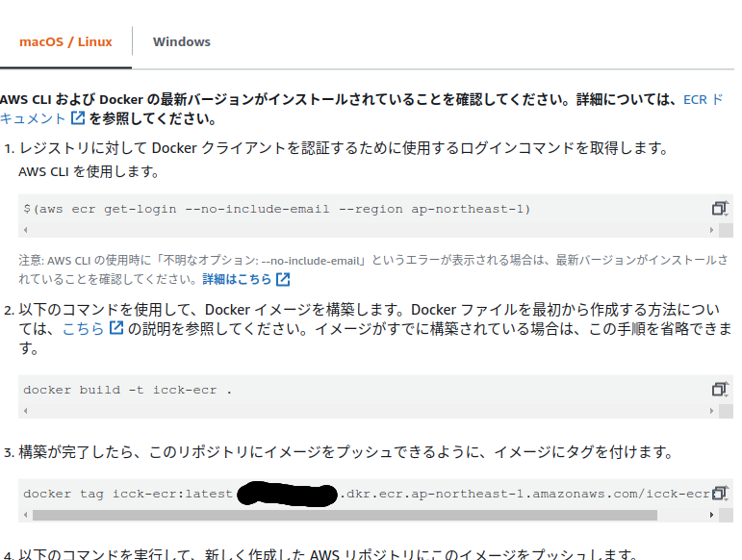Click step 1 text about ログインコマンド
Image resolution: width=742 pixels, height=560 pixels.
pos(344,148)
